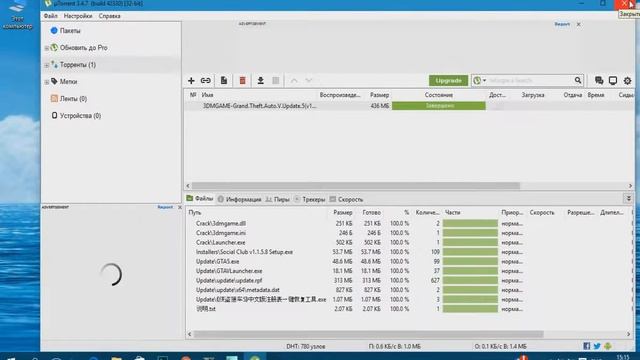Sort files by Готово column
640x360 pixels.
tap(371, 212)
